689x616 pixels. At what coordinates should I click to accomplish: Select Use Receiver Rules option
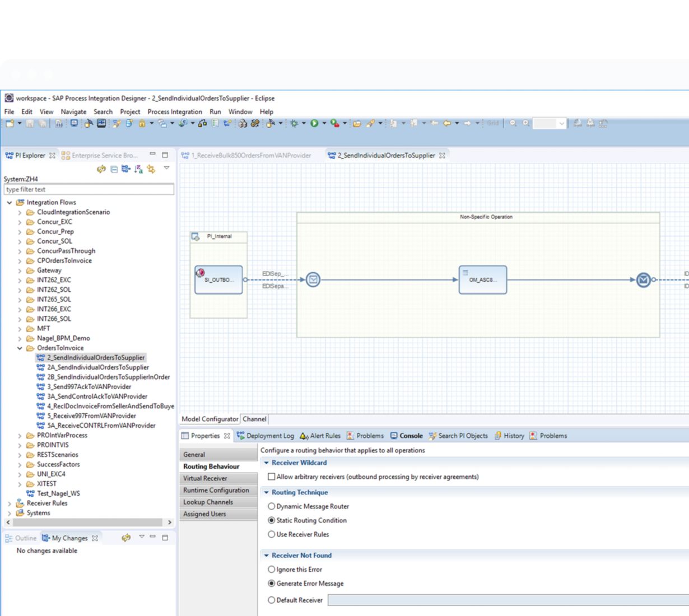272,534
